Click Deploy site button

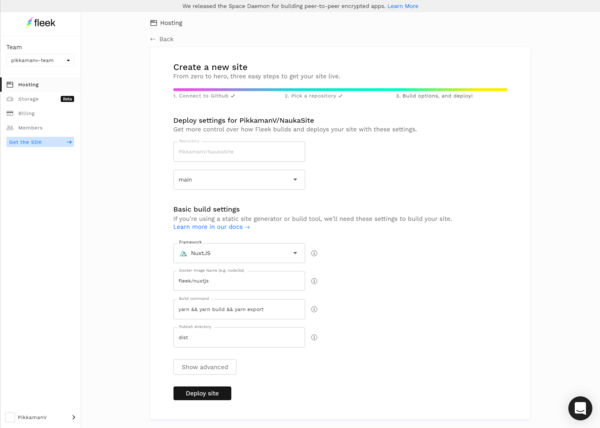(202, 393)
